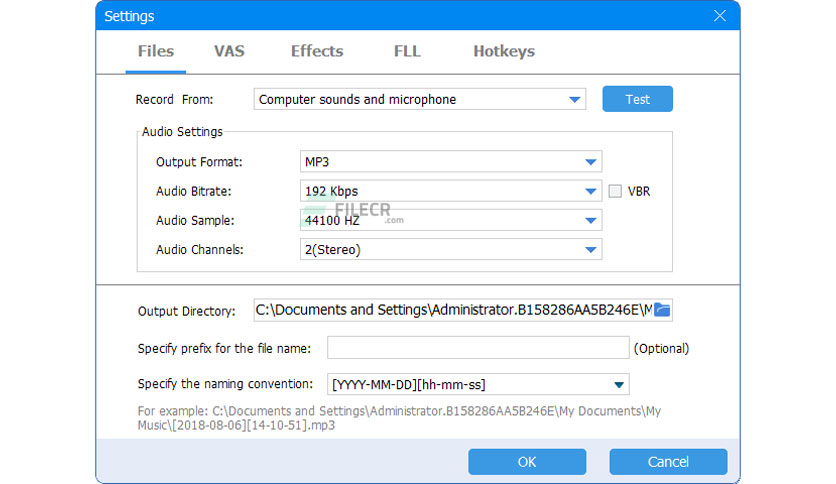The width and height of the screenshot is (836, 484).
Task: Confirm settings with OK
Action: (x=527, y=462)
